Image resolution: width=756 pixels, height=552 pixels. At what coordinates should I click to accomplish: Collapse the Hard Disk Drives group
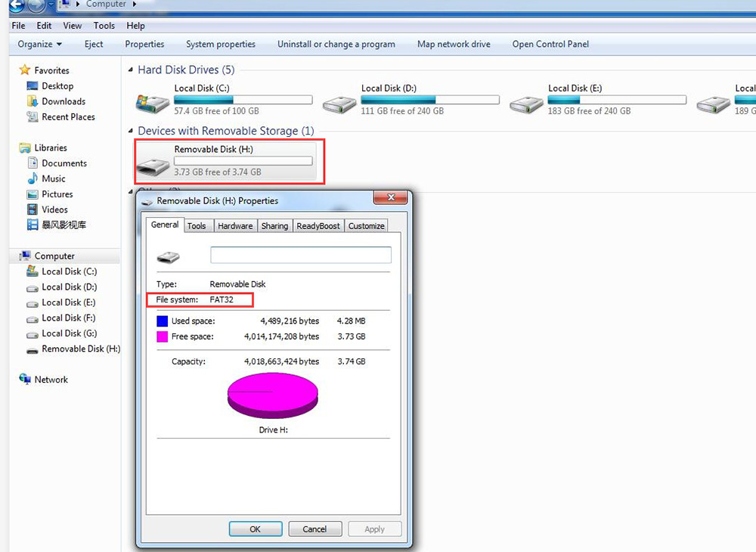coord(130,70)
